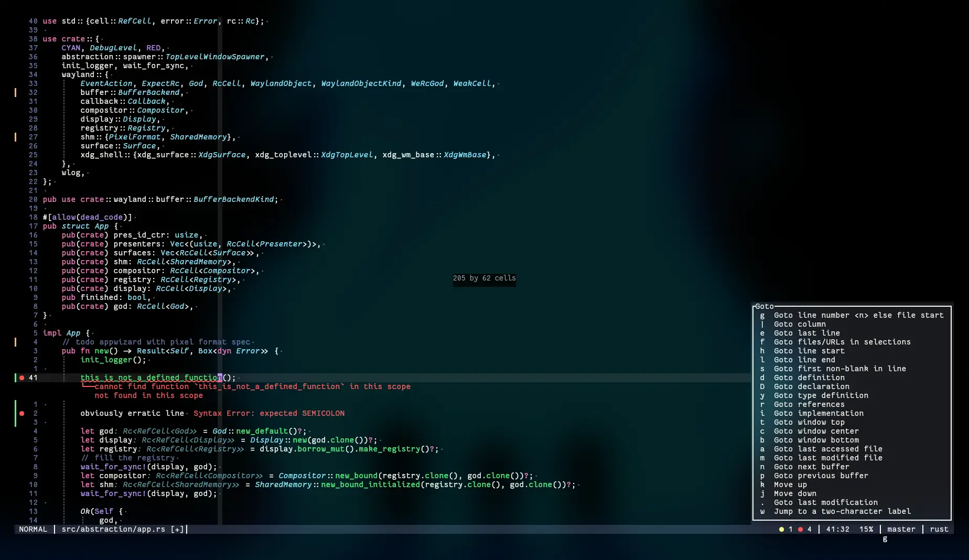Click NORMAL mode indicator in status line

[33, 529]
